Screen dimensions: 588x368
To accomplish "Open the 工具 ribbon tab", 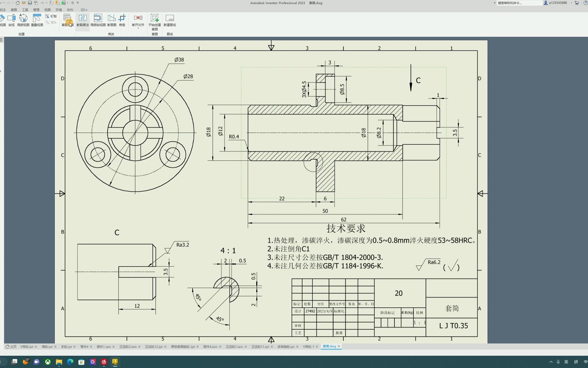I will coord(25,10).
